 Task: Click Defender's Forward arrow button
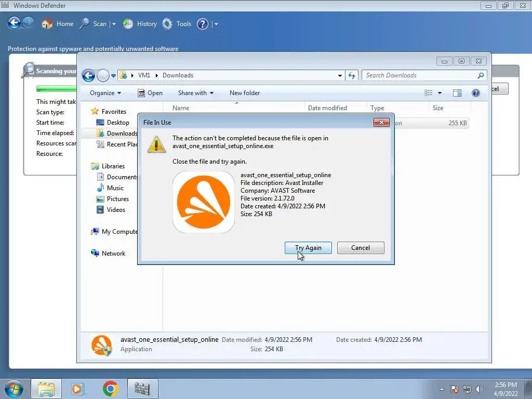28,23
